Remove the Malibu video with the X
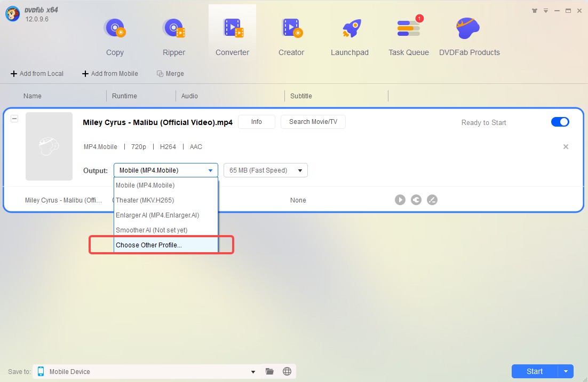This screenshot has height=382, width=588. [566, 146]
